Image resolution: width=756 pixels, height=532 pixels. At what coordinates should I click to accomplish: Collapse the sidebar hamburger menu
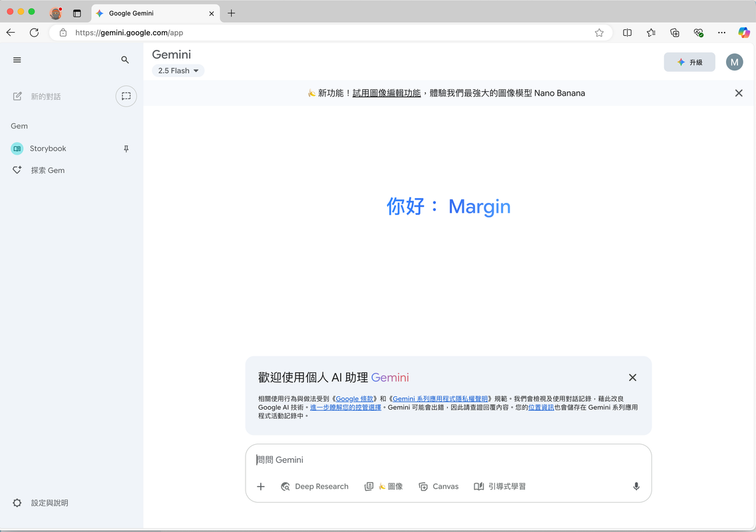click(x=17, y=60)
